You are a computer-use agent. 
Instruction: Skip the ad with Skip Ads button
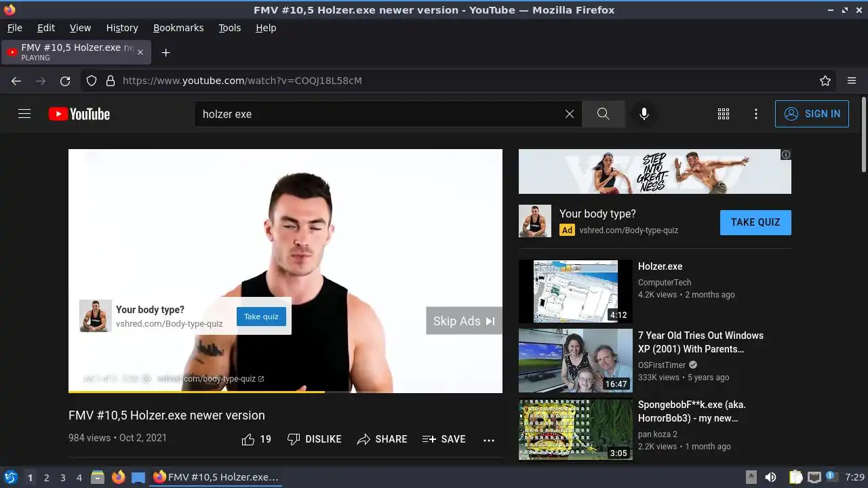click(464, 321)
